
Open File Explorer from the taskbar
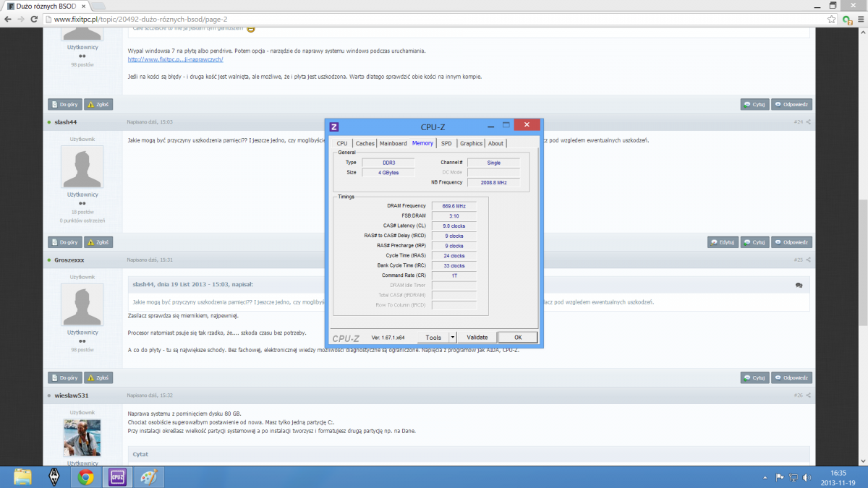pos(23,477)
